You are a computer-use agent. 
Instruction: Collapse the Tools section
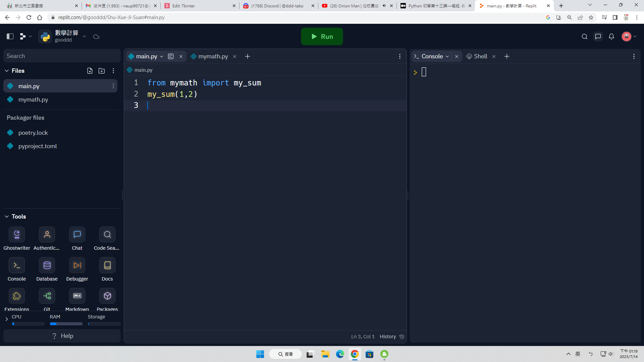7,217
